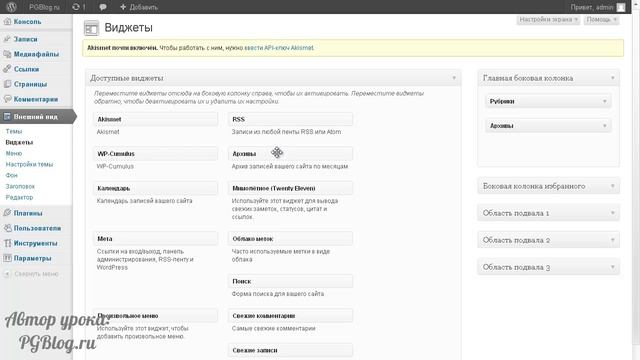Click the Медиафайлы media icon
The height and width of the screenshot is (360, 640).
click(x=7, y=54)
